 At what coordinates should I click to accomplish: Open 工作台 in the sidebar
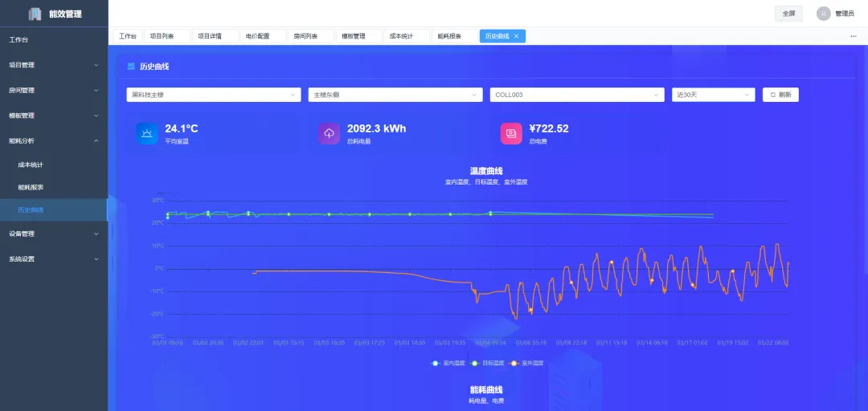point(54,40)
